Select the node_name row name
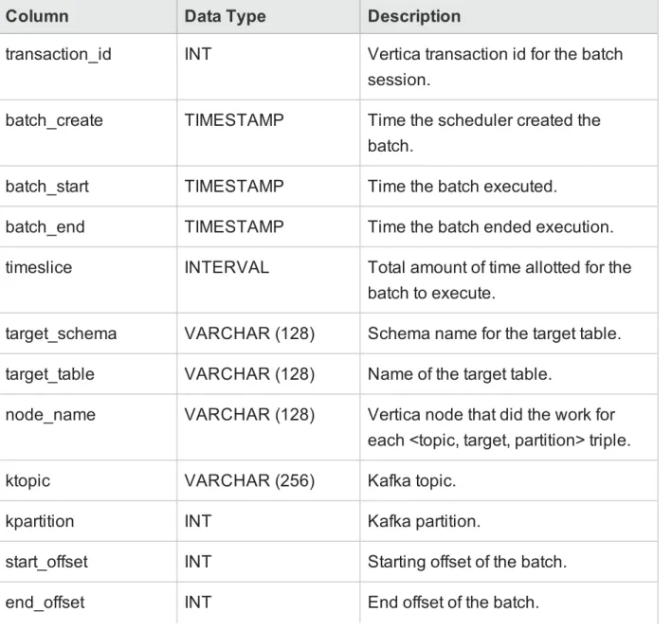 [50, 415]
